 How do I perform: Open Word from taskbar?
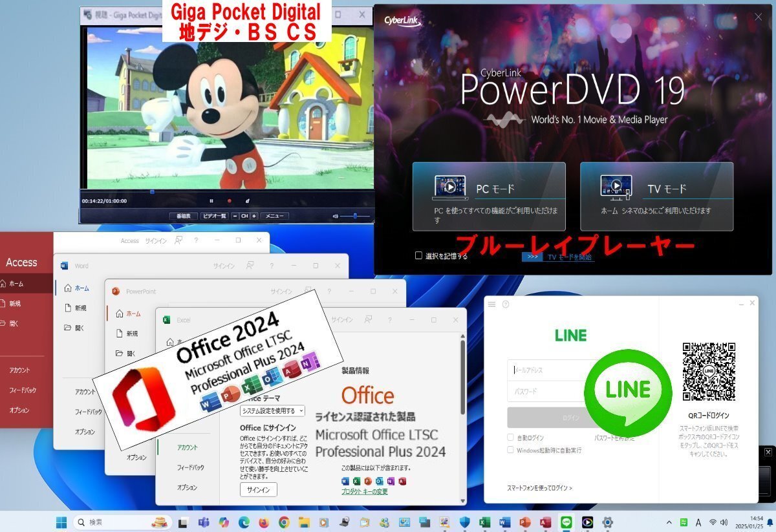pyautogui.click(x=505, y=522)
